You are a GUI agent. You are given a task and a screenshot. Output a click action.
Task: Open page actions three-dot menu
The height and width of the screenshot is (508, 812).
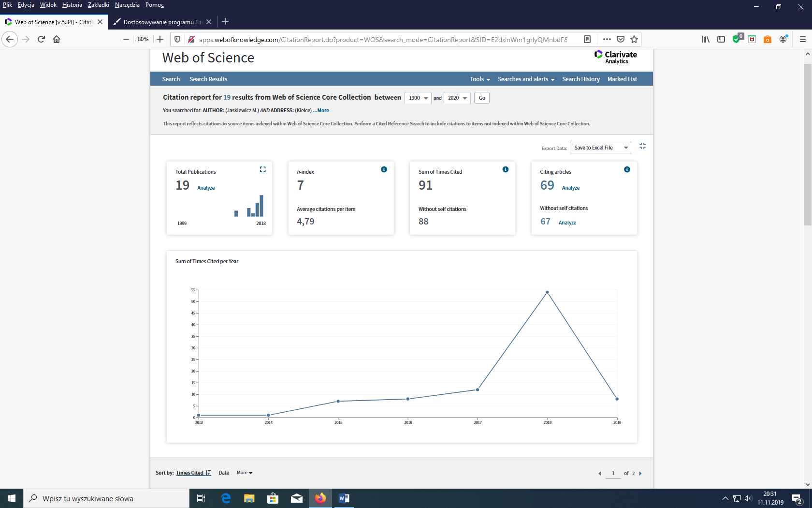tap(607, 39)
